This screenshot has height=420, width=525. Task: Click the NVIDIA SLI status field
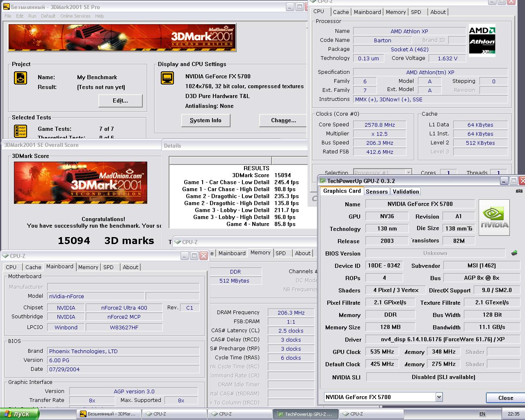pos(443,377)
